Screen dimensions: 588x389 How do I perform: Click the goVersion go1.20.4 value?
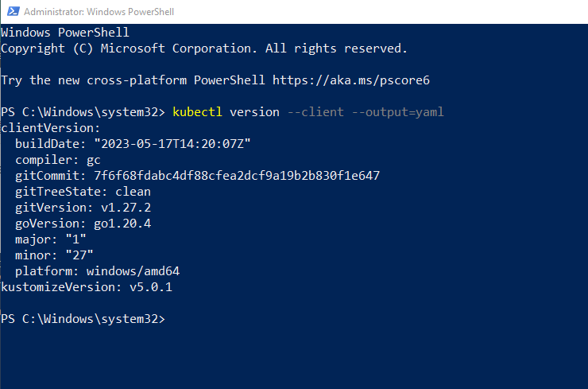coord(122,224)
